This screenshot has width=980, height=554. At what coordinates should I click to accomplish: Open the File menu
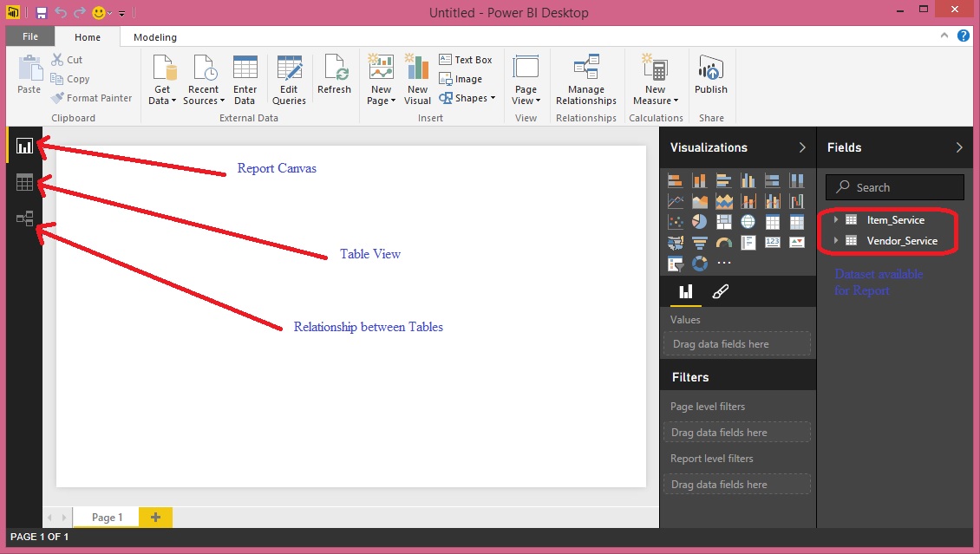click(29, 36)
